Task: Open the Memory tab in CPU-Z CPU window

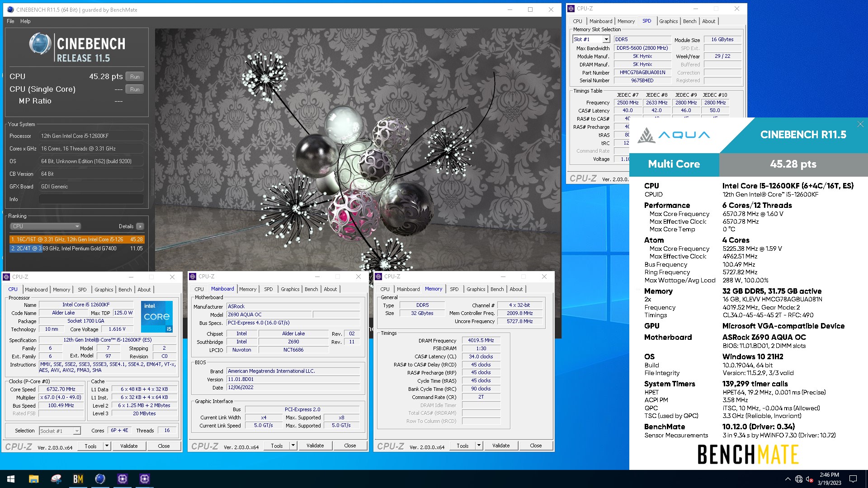Action: coord(61,290)
